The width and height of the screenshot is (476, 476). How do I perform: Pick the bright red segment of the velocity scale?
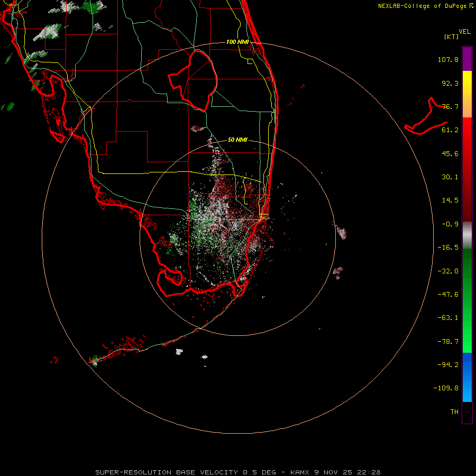pyautogui.click(x=467, y=131)
